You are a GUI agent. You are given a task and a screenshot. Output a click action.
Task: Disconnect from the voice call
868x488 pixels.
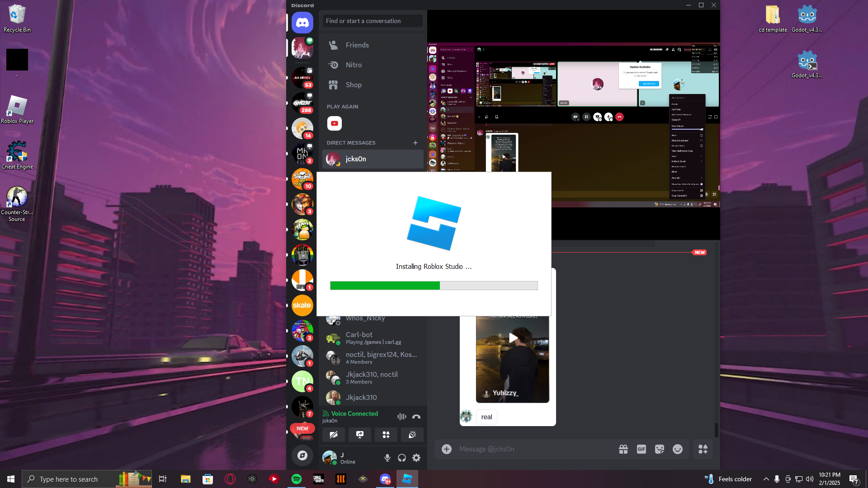(x=416, y=417)
